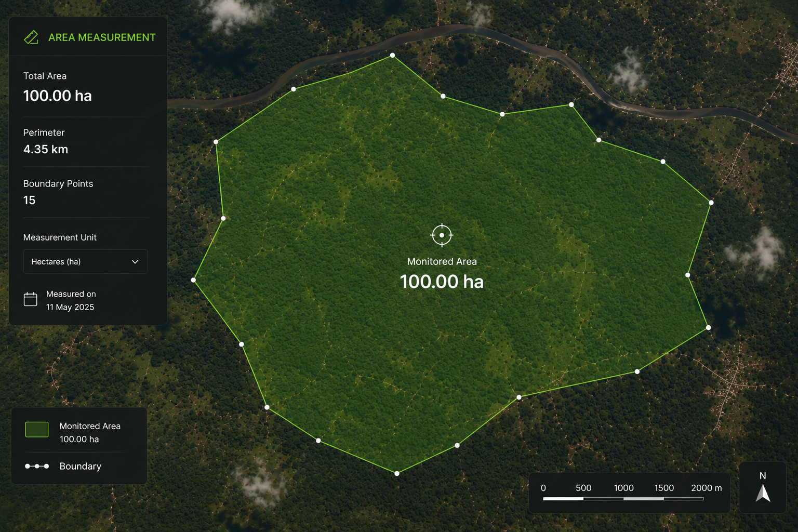The image size is (798, 532).
Task: Click the 'Total Area' label
Action: (45, 76)
